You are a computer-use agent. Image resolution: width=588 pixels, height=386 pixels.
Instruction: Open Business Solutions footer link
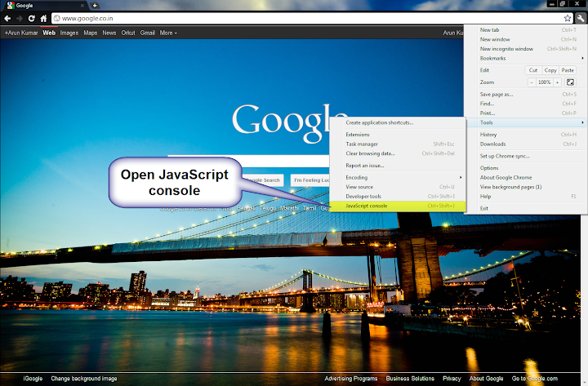click(410, 379)
